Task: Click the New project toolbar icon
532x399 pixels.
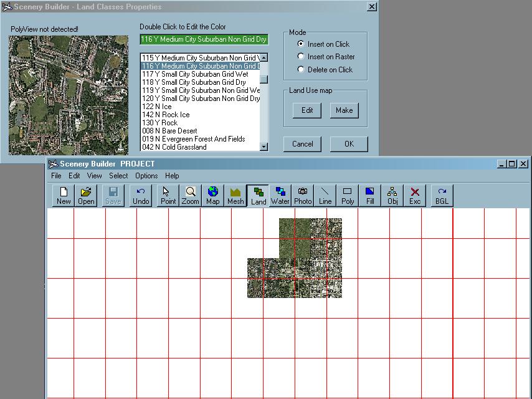Action: pyautogui.click(x=64, y=195)
